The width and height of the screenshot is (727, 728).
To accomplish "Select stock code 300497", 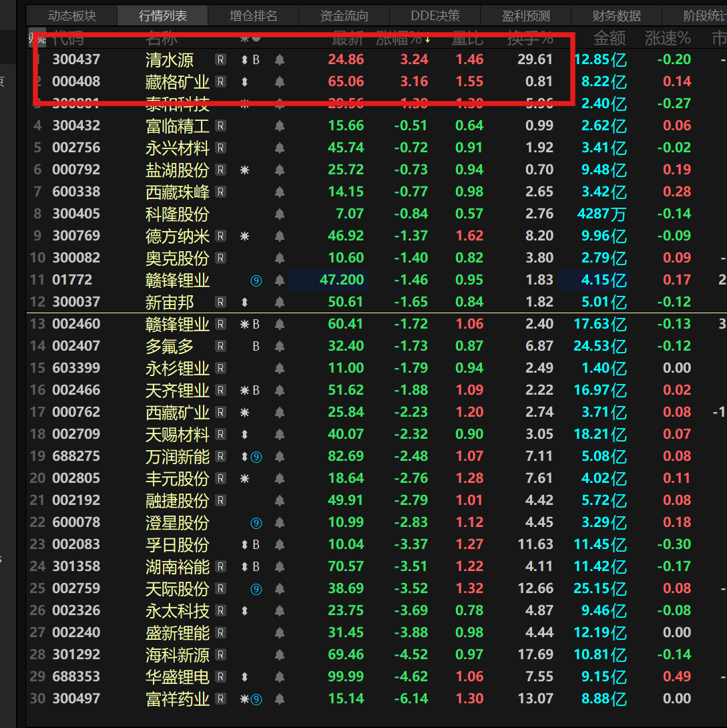I will 76,699.
